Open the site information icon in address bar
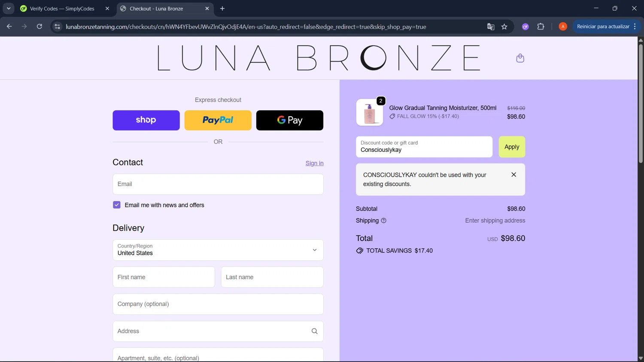The height and width of the screenshot is (362, 644). [57, 27]
